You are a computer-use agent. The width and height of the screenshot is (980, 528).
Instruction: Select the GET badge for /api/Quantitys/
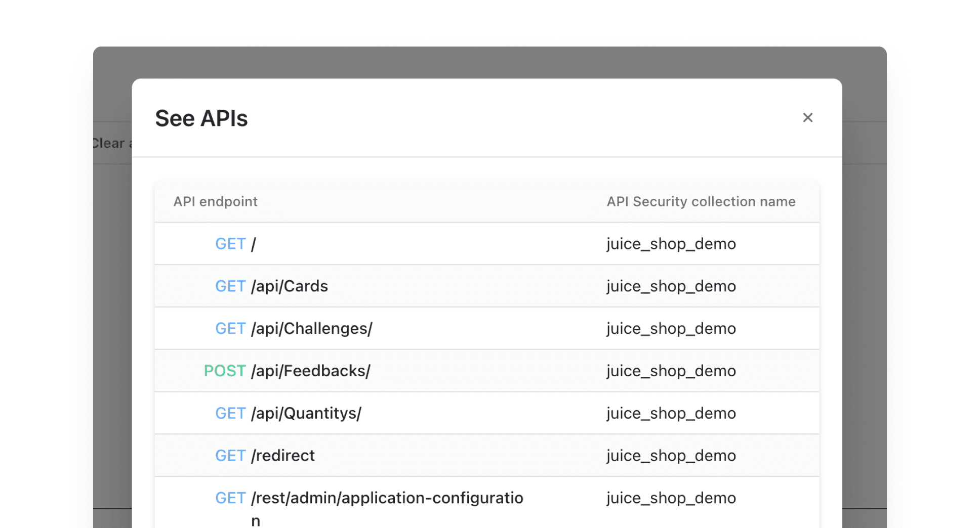(x=230, y=413)
